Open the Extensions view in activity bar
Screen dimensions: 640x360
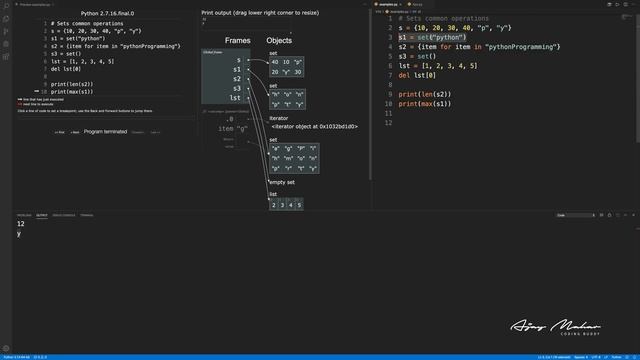pos(6,57)
